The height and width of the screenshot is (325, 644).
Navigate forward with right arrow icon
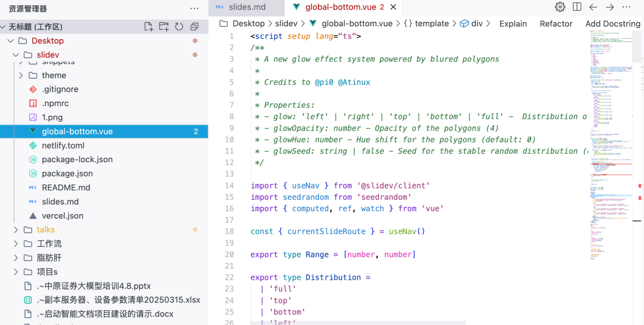[610, 7]
